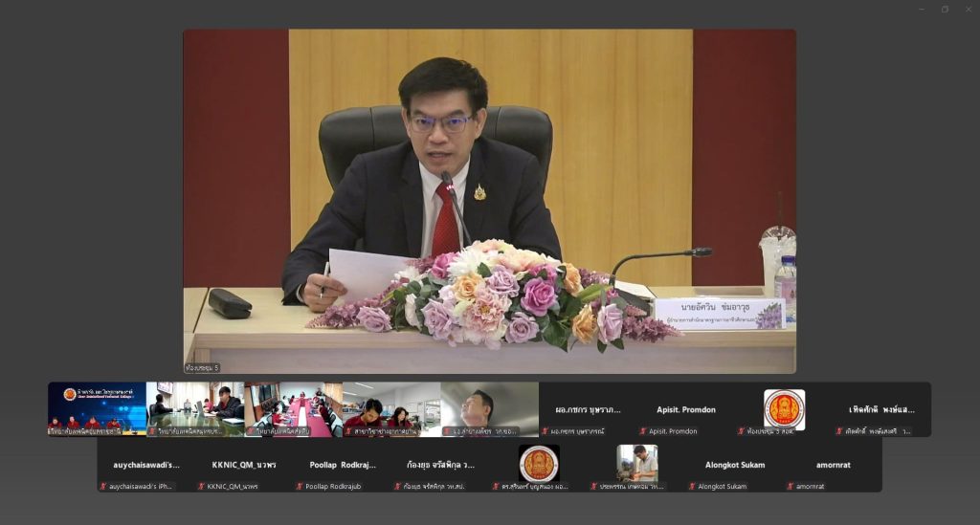Click amornrat's muted microphone icon

tap(791, 487)
